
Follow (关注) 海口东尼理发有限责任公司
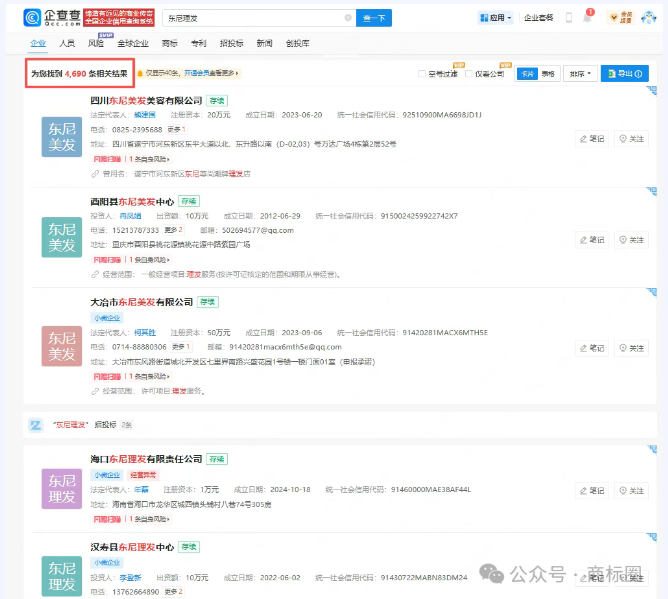point(631,491)
